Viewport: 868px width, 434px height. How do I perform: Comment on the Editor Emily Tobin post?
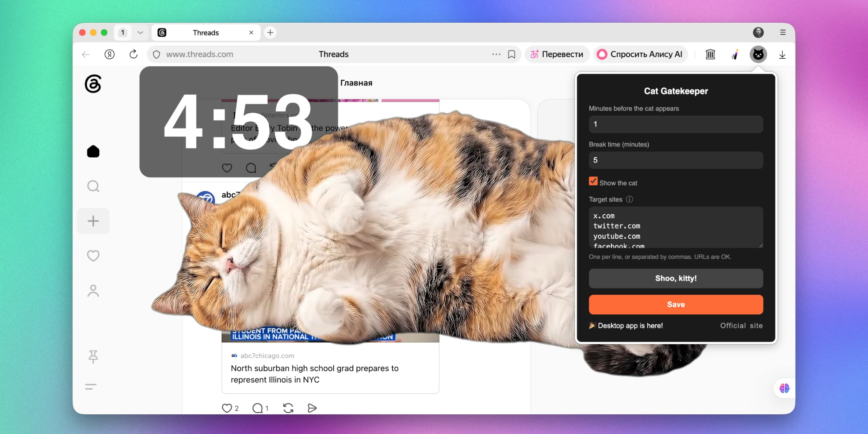point(251,168)
